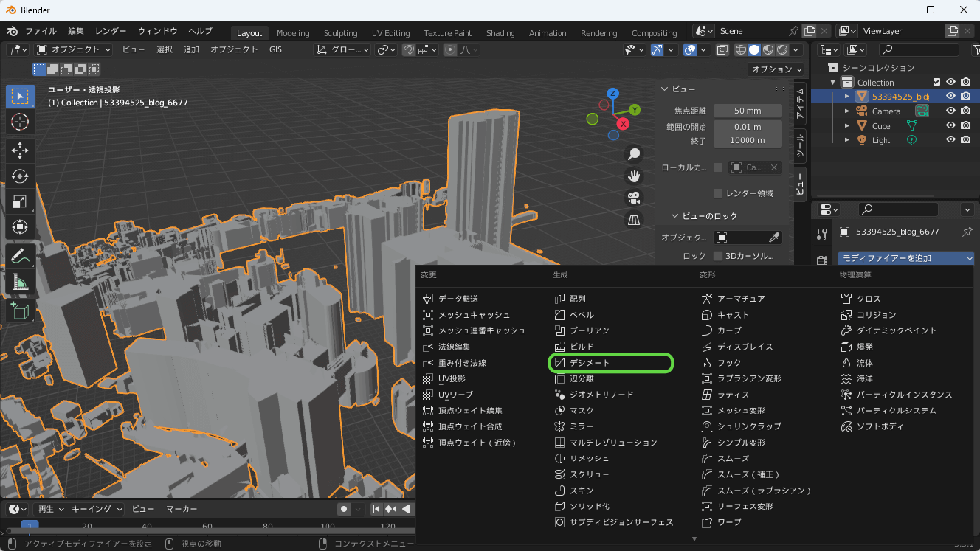Screen dimensions: 980x551
Task: Open the 再生 timeline dropdown
Action: click(50, 509)
